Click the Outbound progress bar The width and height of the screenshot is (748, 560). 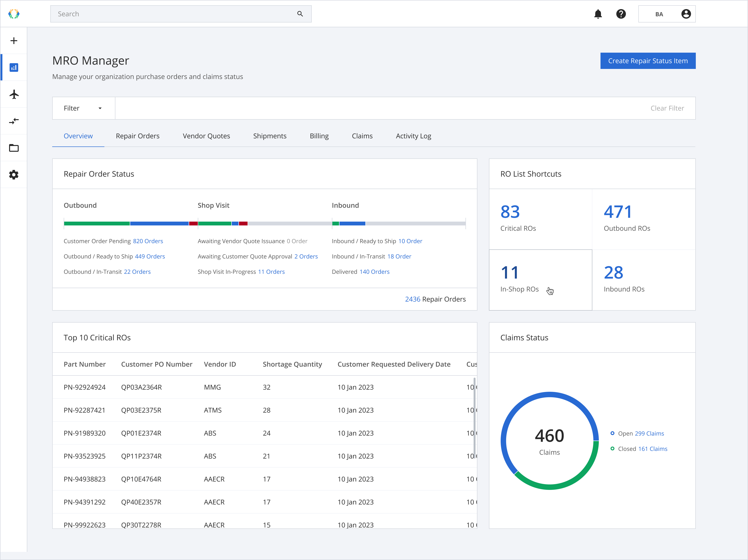[130, 223]
